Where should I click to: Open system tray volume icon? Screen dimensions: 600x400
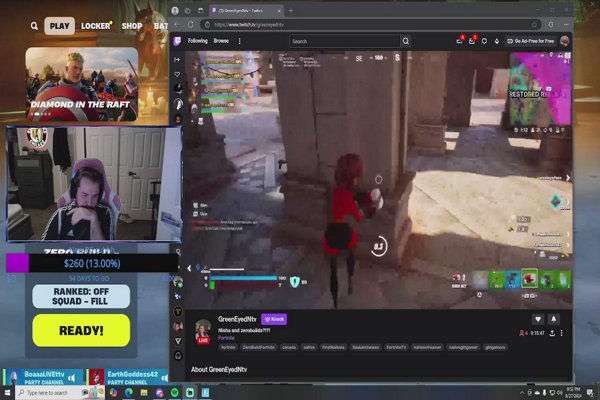(x=560, y=393)
